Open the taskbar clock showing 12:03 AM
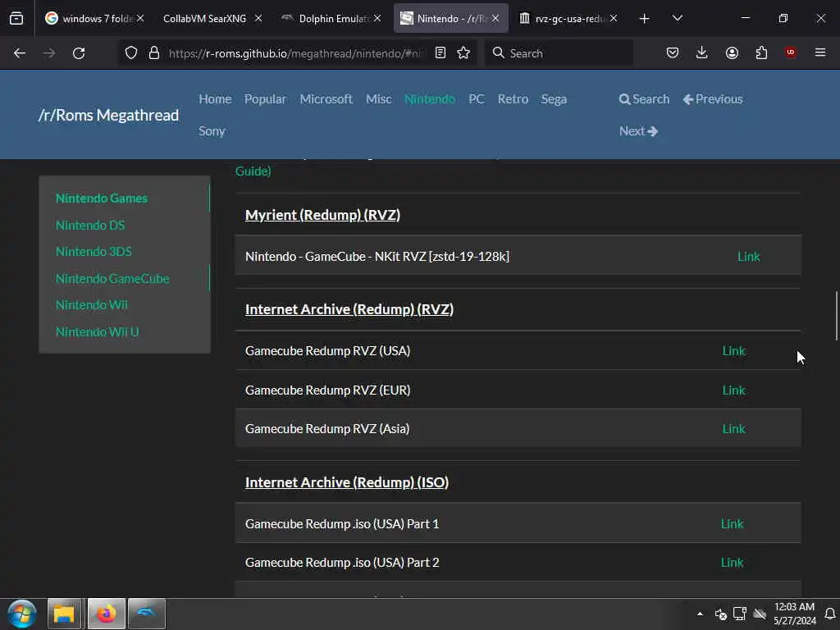Screen dimensions: 840x630 (x=794, y=614)
